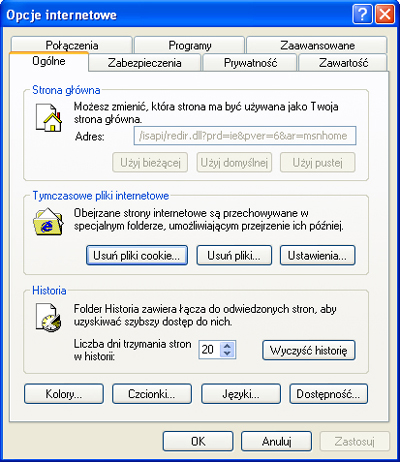Switch to the Zawartość tab
400x462 pixels.
(x=343, y=63)
